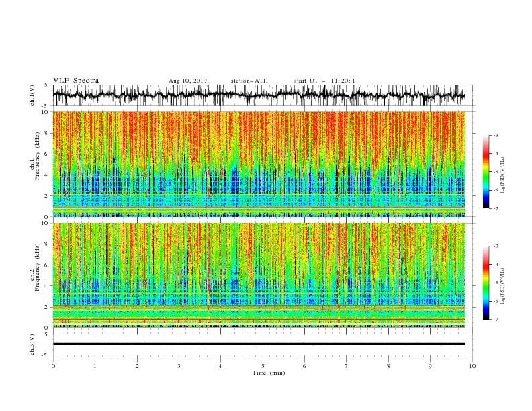Viewport: 532px width, 411px height.
Task: Click the "-3" tick on ch.1 colorbar
Action: (496, 135)
